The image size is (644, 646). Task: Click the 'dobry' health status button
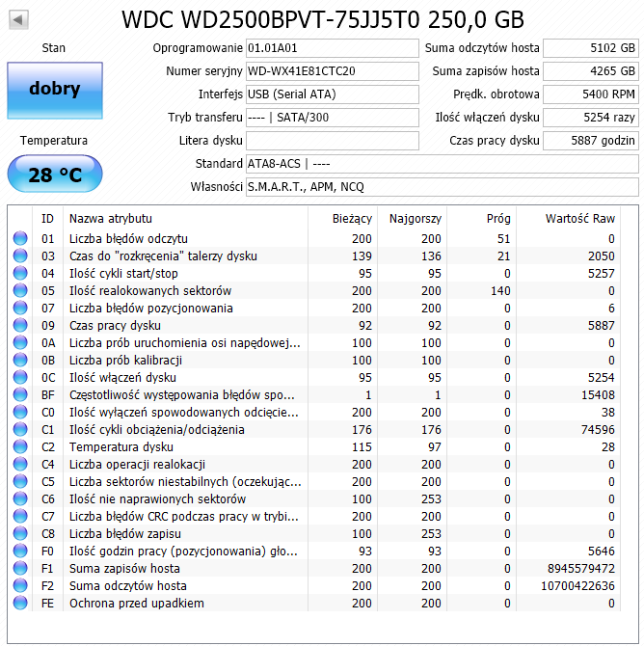point(55,91)
